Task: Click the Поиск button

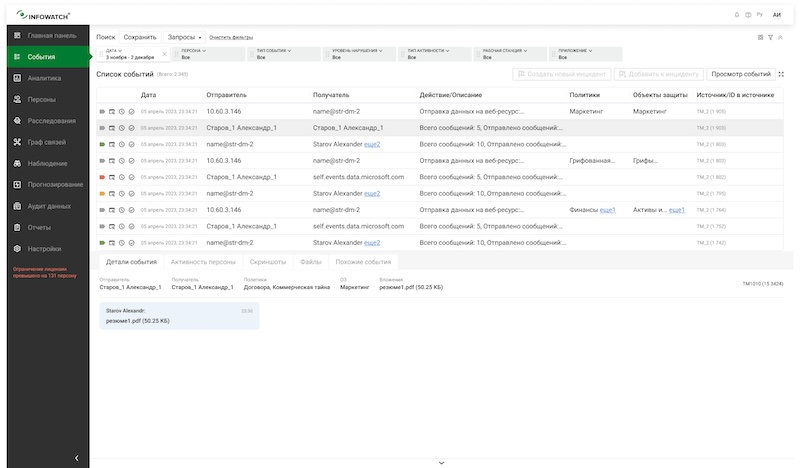Action: (106, 37)
